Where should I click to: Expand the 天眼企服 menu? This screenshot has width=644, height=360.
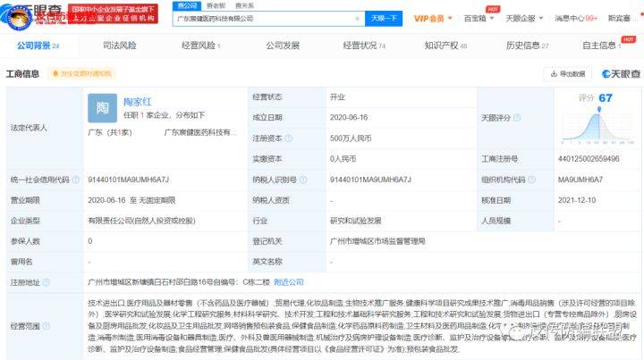524,19
